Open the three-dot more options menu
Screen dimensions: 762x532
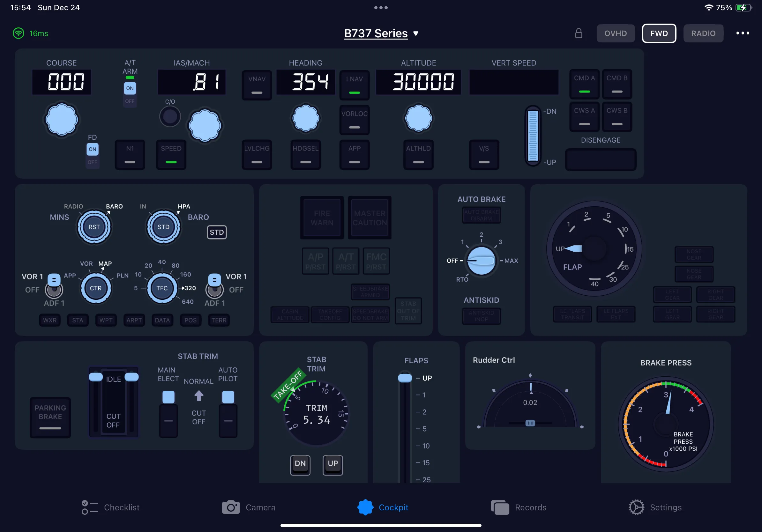point(743,33)
